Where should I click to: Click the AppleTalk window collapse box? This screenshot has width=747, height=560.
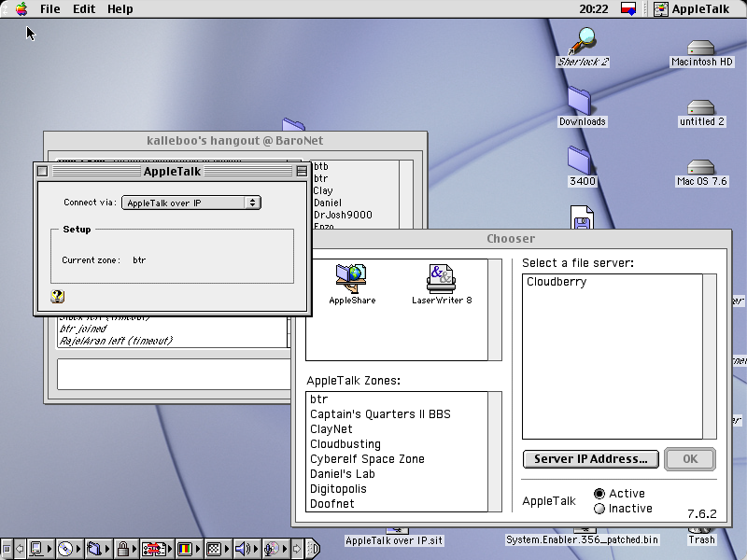click(302, 171)
